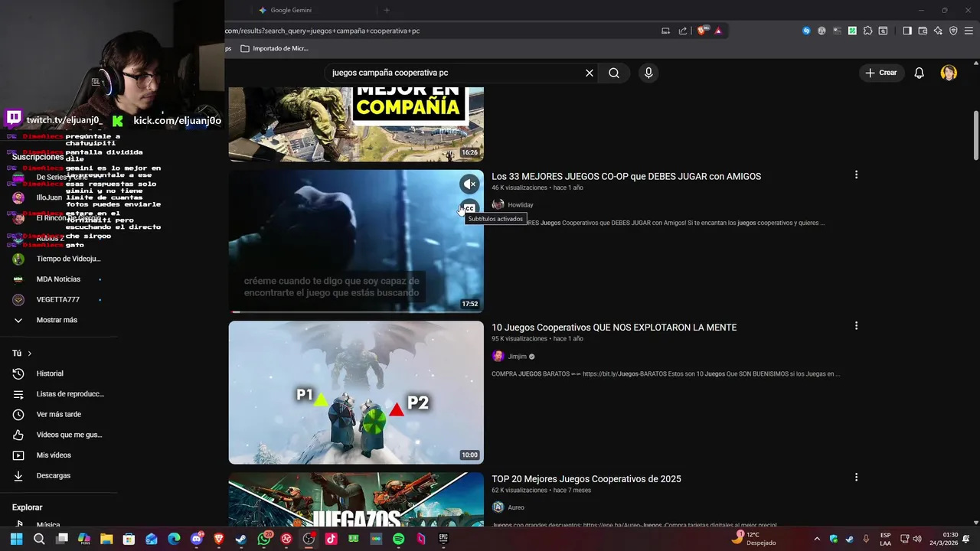Play the JUEGAZOS thumbnail video
980x551 pixels.
(x=356, y=499)
